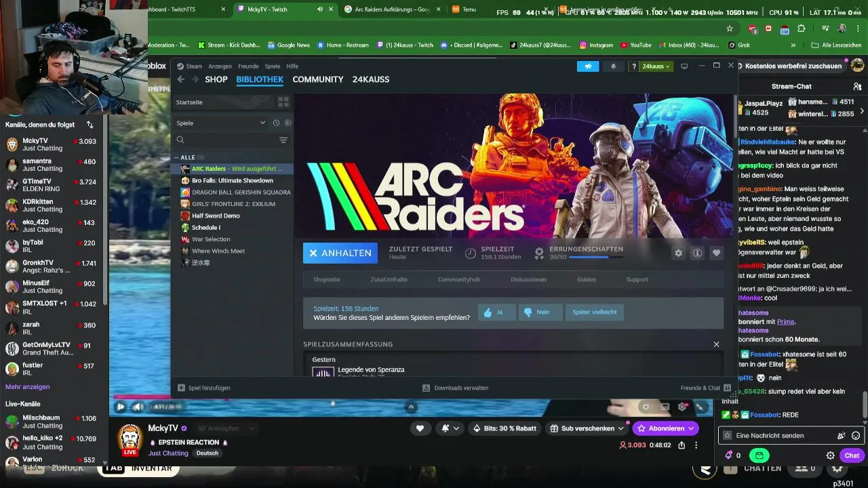
Task: Click Später vielleicht button
Action: point(595,312)
